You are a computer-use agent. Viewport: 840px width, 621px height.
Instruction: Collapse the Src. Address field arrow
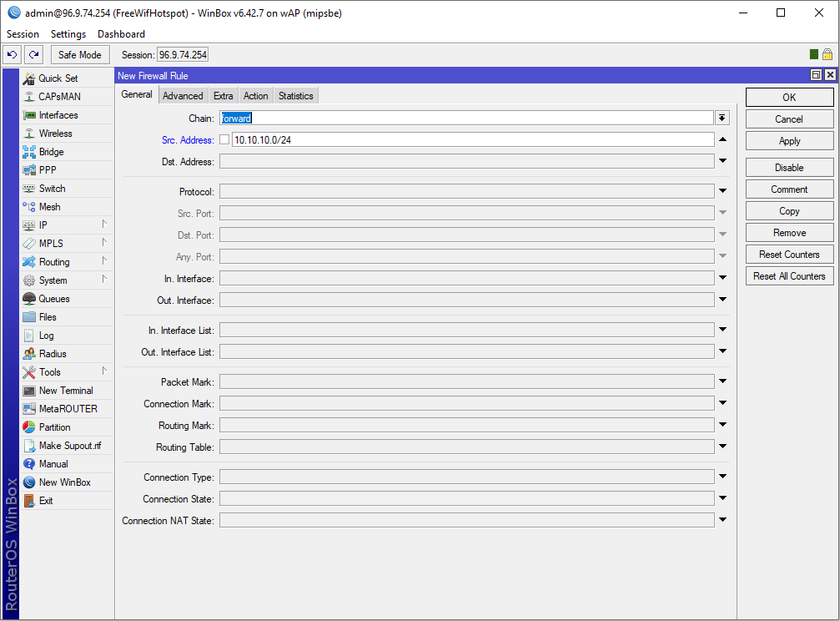pyautogui.click(x=722, y=139)
